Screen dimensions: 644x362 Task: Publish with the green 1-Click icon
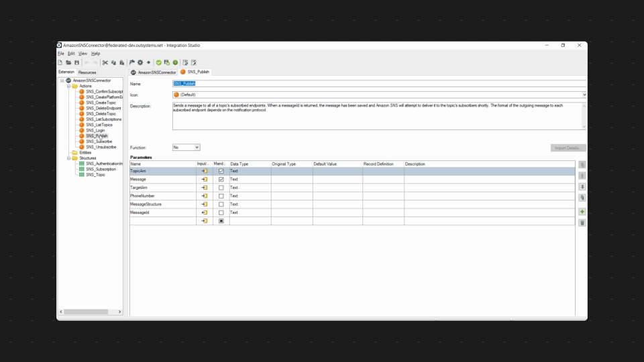(x=175, y=62)
